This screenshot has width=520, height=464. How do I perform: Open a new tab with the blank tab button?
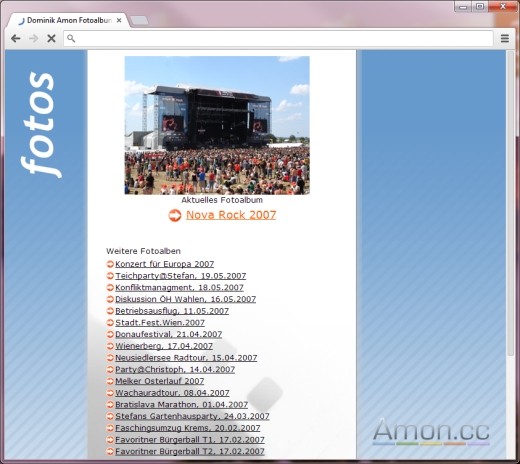[x=139, y=21]
